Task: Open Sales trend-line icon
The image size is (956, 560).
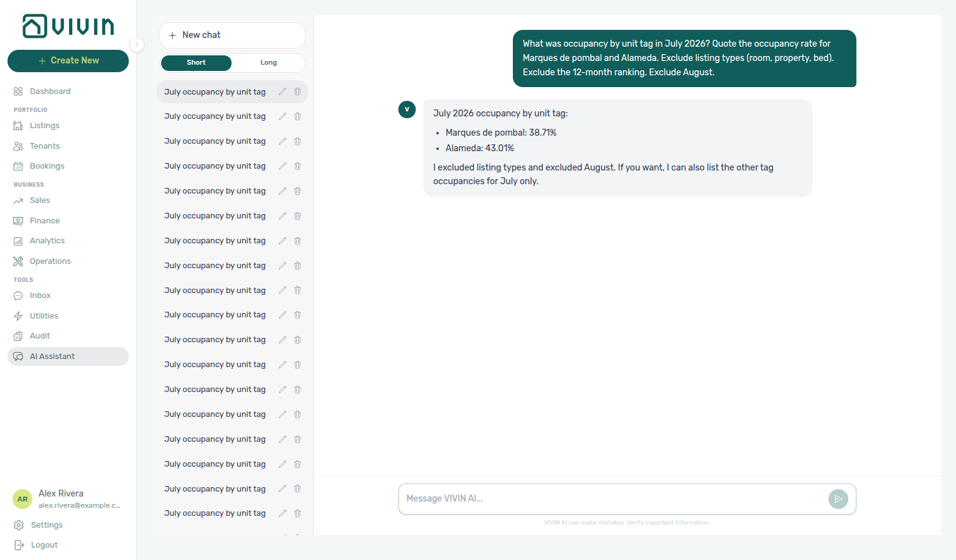Action: point(18,200)
